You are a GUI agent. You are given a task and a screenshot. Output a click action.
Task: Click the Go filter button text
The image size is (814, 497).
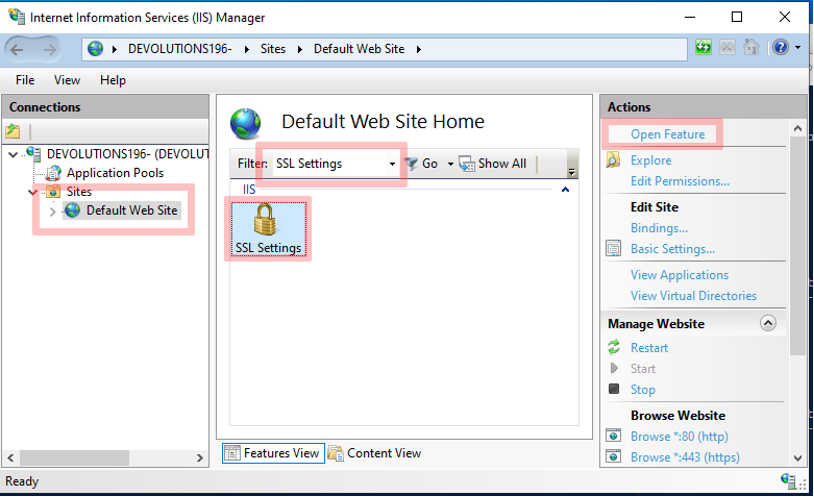pyautogui.click(x=429, y=164)
